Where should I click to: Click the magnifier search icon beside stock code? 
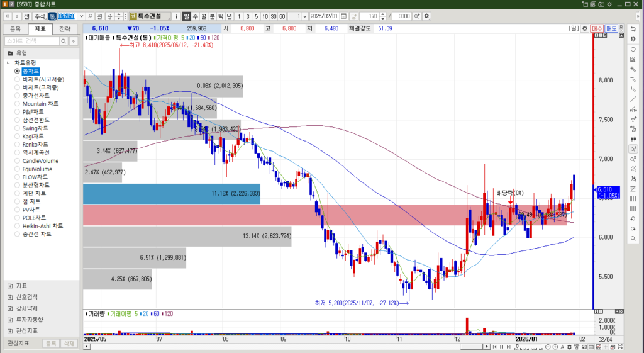point(91,16)
